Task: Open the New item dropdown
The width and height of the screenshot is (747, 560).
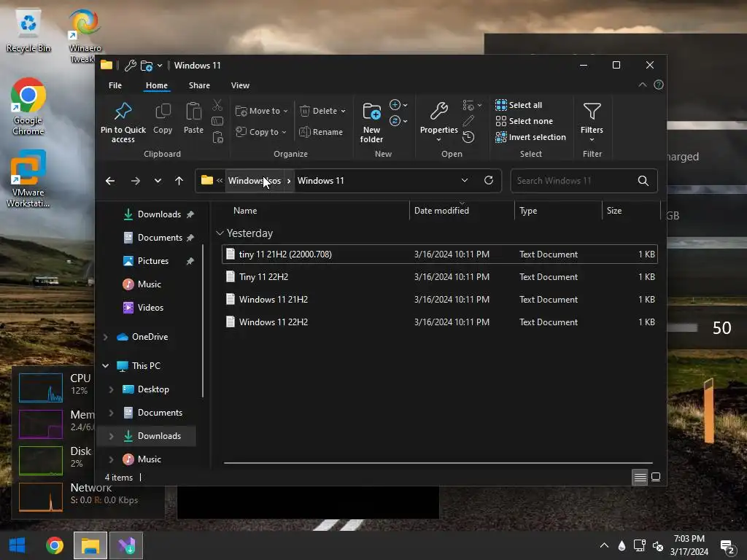Action: (398, 105)
